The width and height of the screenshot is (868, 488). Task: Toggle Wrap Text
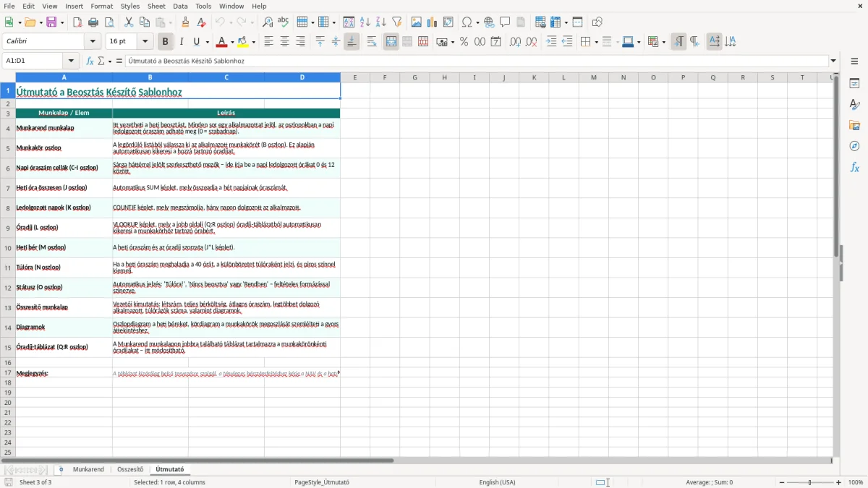click(372, 42)
